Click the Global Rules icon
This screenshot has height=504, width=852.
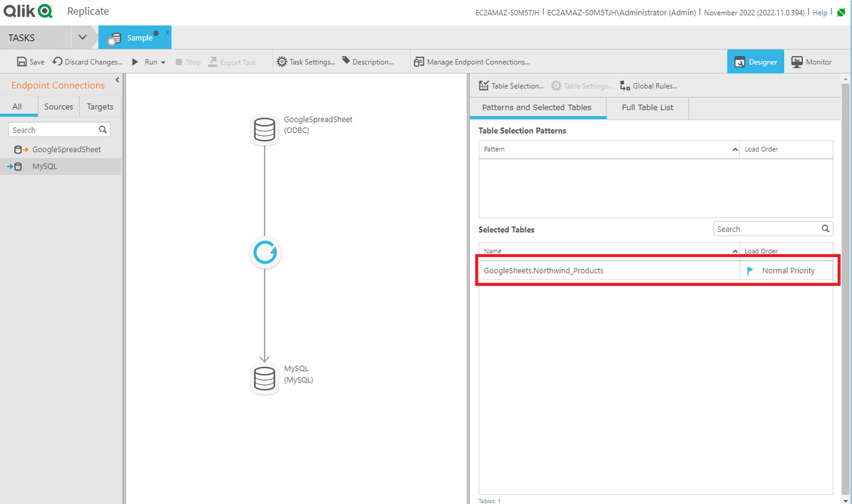625,86
